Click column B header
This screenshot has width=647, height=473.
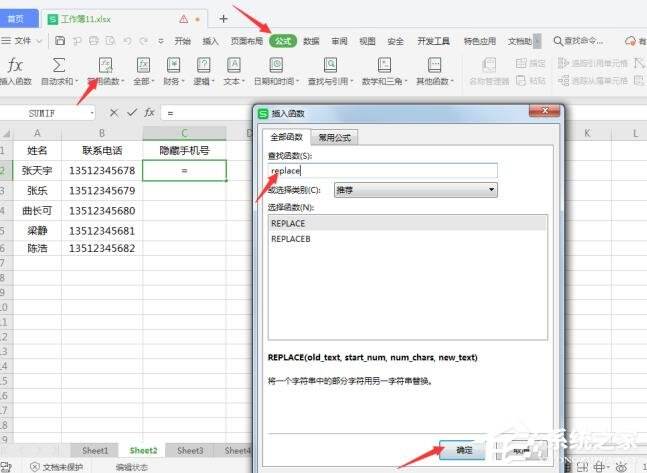pyautogui.click(x=102, y=133)
